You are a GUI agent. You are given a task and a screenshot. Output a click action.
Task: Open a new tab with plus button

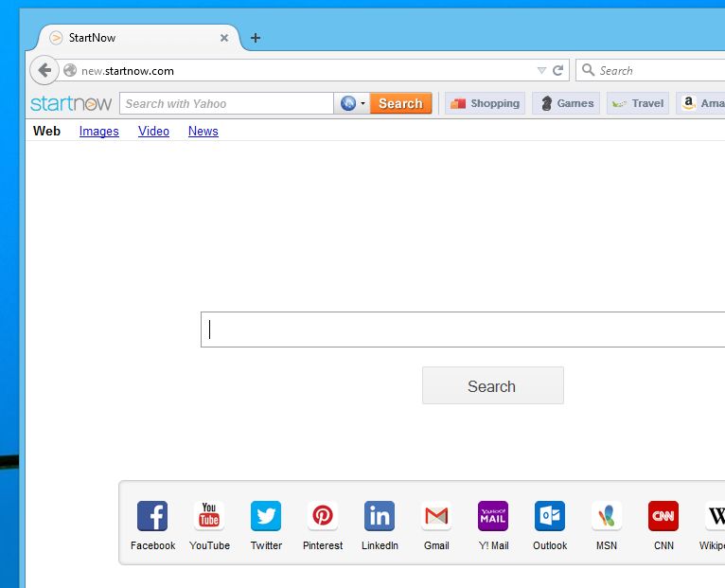pos(256,38)
